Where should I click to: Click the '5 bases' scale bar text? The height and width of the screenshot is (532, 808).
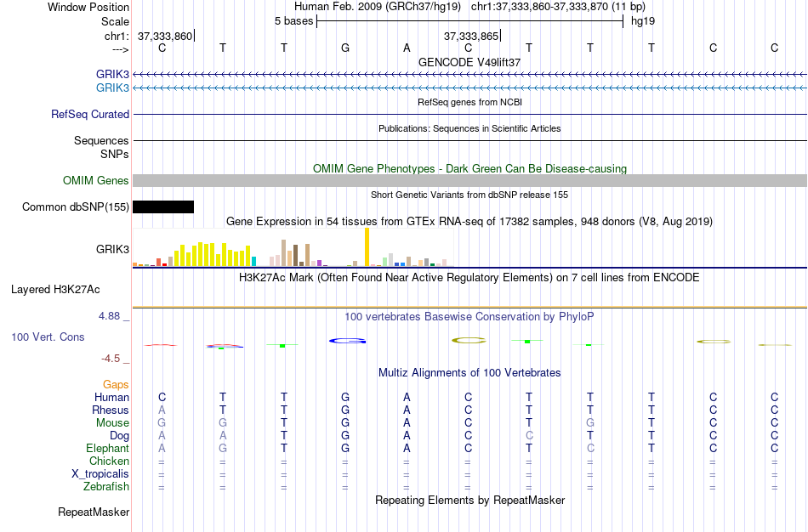pyautogui.click(x=293, y=21)
